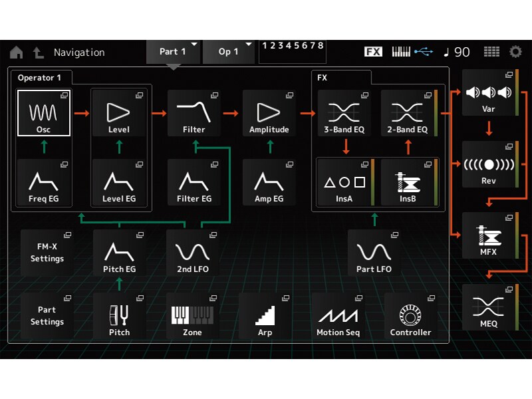Select the Osc oscillator block
Image resolution: width=532 pixels, height=399 pixels.
pos(43,113)
